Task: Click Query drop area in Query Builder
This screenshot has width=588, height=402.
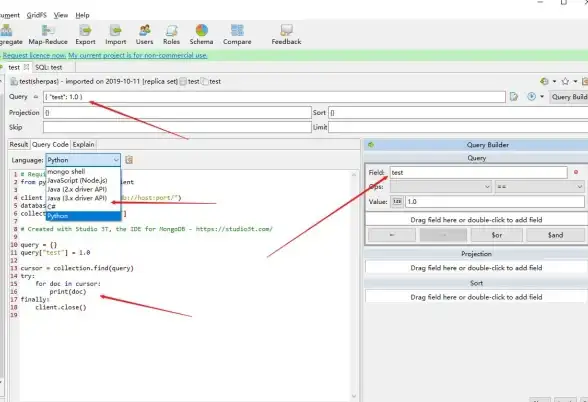Action: coord(476,220)
